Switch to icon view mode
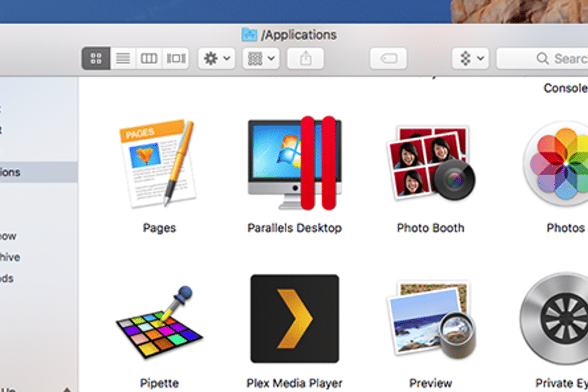This screenshot has width=588, height=392. click(x=96, y=58)
